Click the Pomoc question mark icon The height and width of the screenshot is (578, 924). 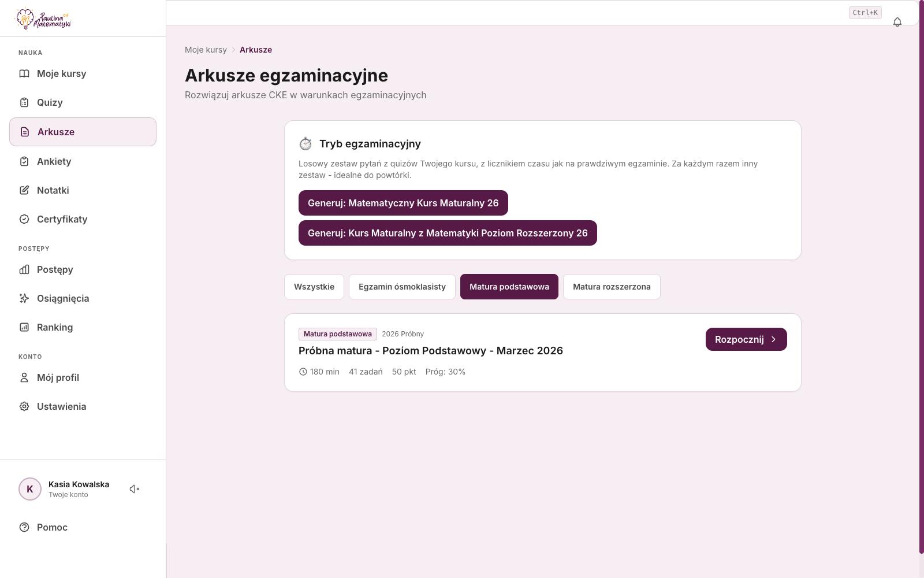click(24, 527)
